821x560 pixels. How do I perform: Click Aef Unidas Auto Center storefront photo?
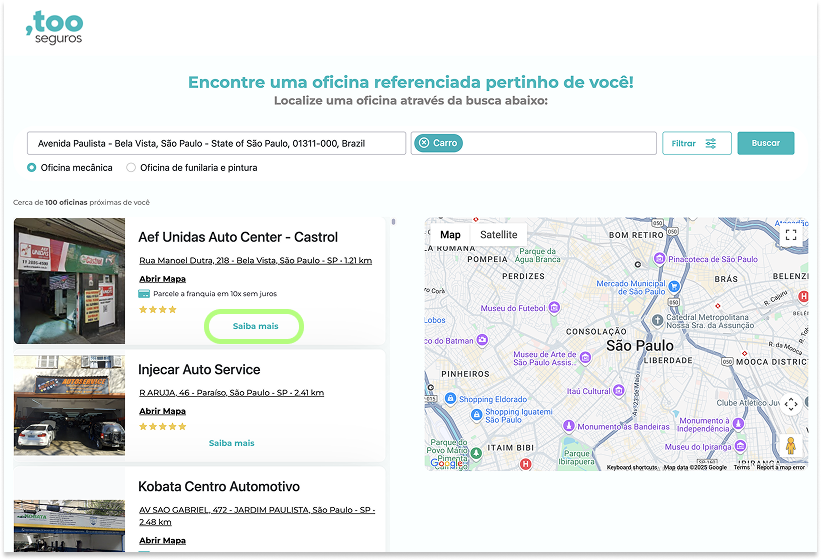[x=70, y=281]
